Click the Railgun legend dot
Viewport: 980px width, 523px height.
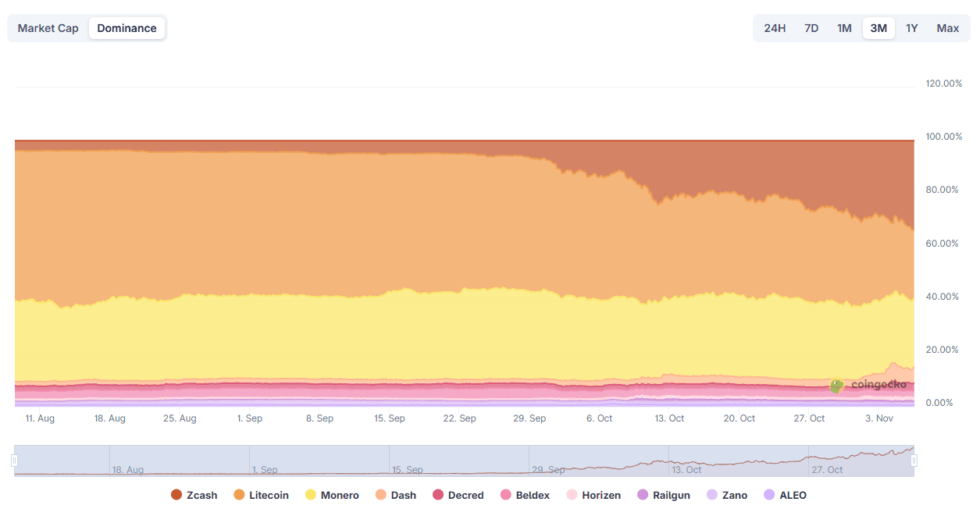(x=643, y=495)
